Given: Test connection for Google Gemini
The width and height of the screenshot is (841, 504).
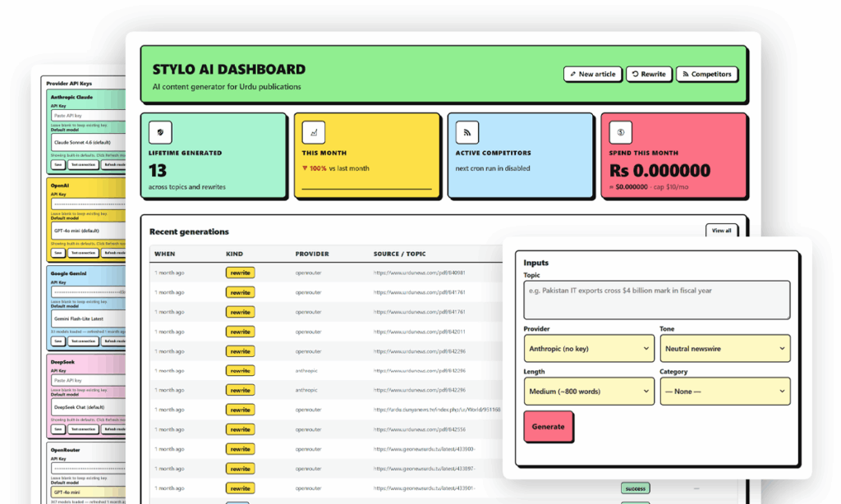Looking at the screenshot, I should tap(83, 341).
